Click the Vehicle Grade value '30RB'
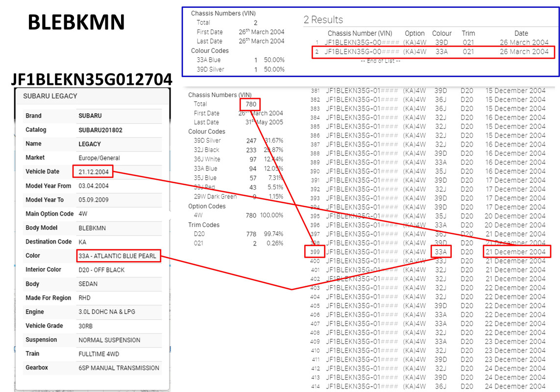This screenshot has height=392, width=560. 85,326
